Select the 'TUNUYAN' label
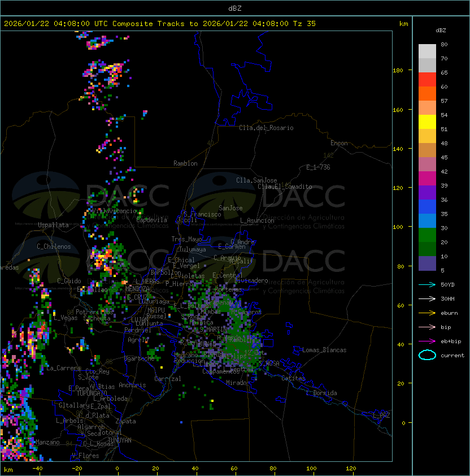 [x=120, y=440]
